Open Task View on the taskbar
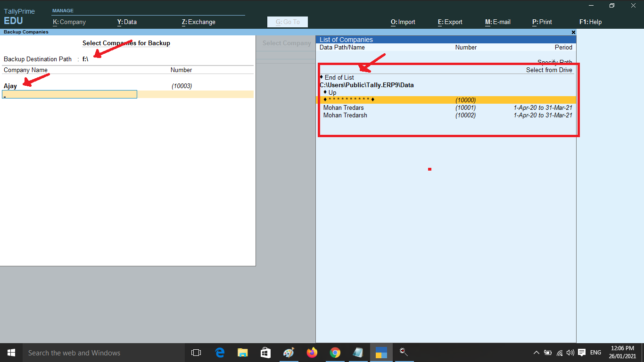The height and width of the screenshot is (362, 644). pyautogui.click(x=196, y=353)
